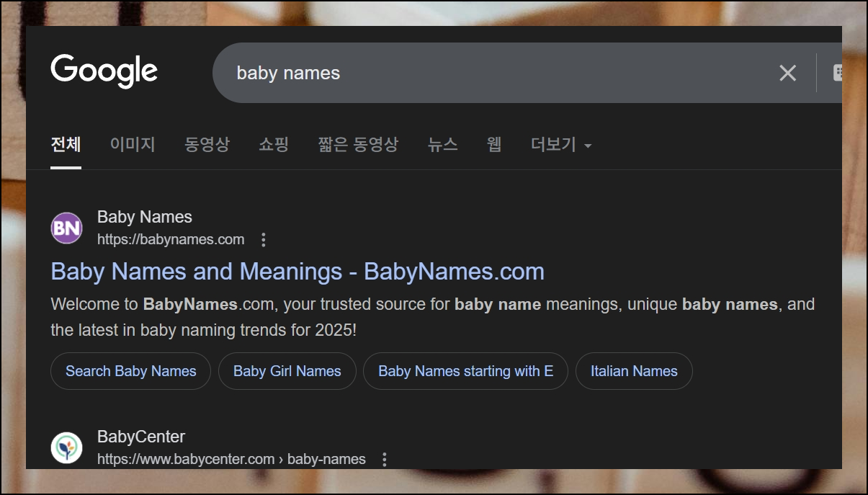Click the BN Baby Names site icon
Screen dimensions: 868x495
(67, 228)
